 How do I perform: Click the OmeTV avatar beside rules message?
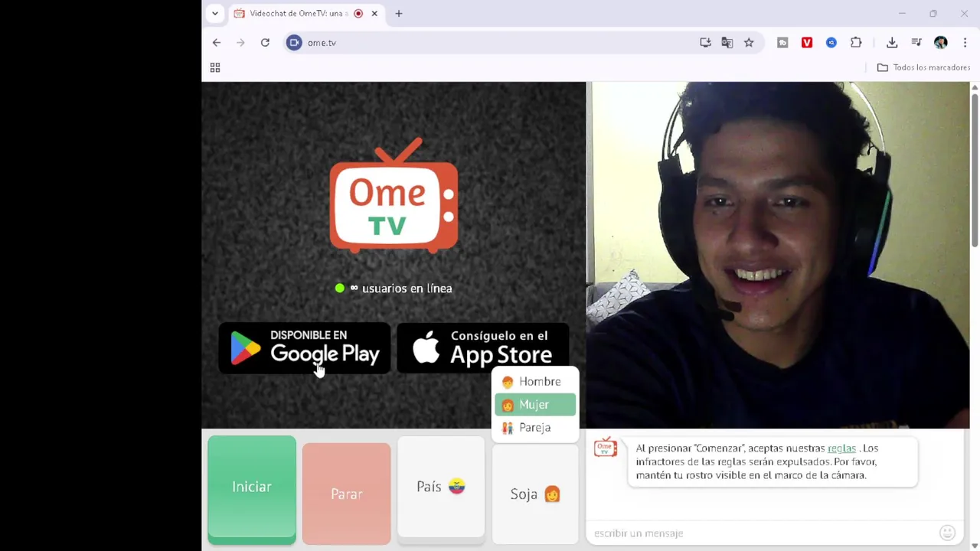[x=606, y=448]
